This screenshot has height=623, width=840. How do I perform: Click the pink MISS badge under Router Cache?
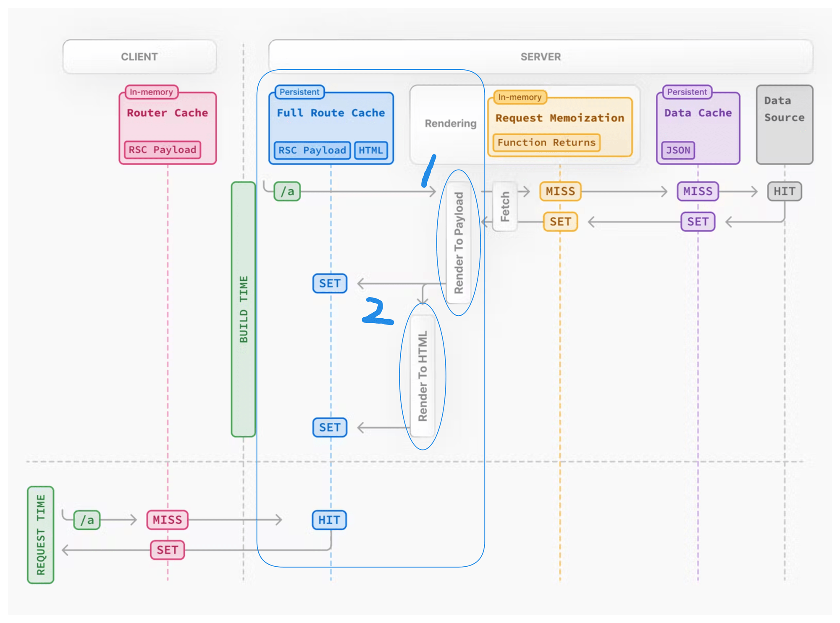click(167, 520)
